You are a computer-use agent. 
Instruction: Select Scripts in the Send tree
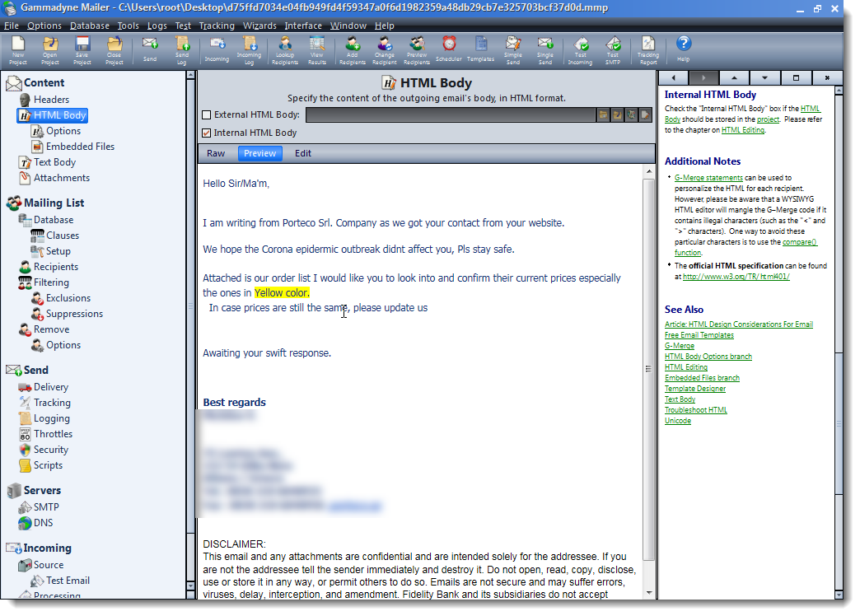tap(49, 465)
